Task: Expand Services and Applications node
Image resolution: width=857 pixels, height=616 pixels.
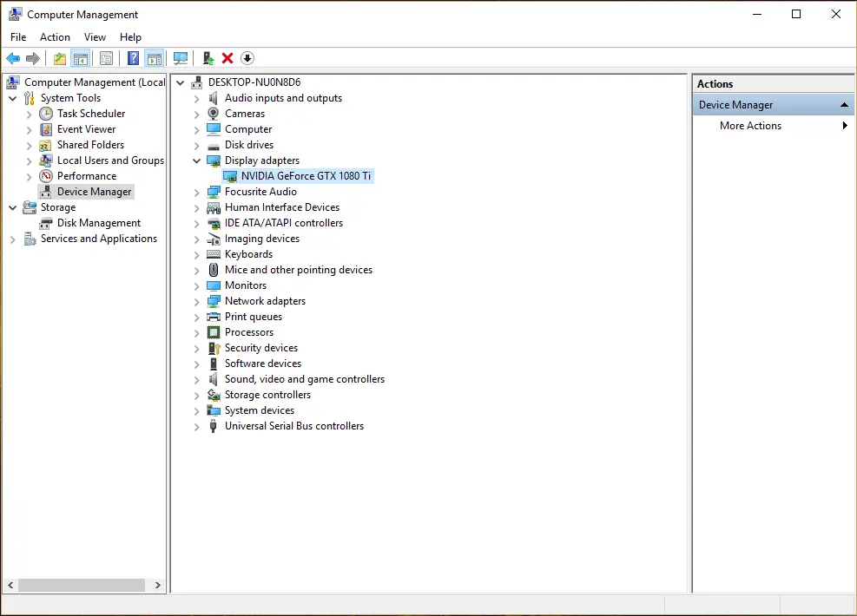Action: coord(12,239)
